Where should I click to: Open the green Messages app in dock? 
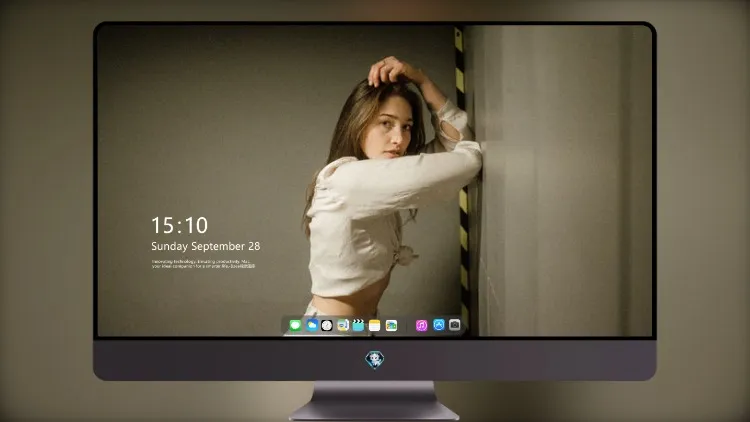click(x=295, y=325)
